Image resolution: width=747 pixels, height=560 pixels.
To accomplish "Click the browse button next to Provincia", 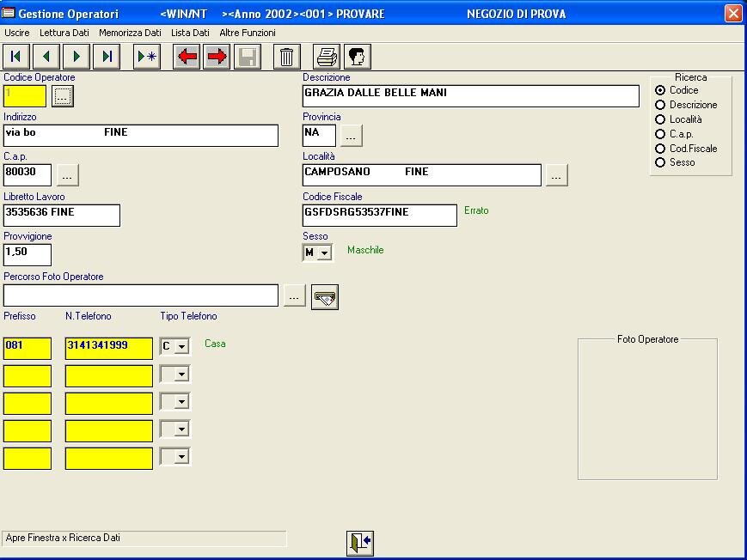I will click(352, 136).
